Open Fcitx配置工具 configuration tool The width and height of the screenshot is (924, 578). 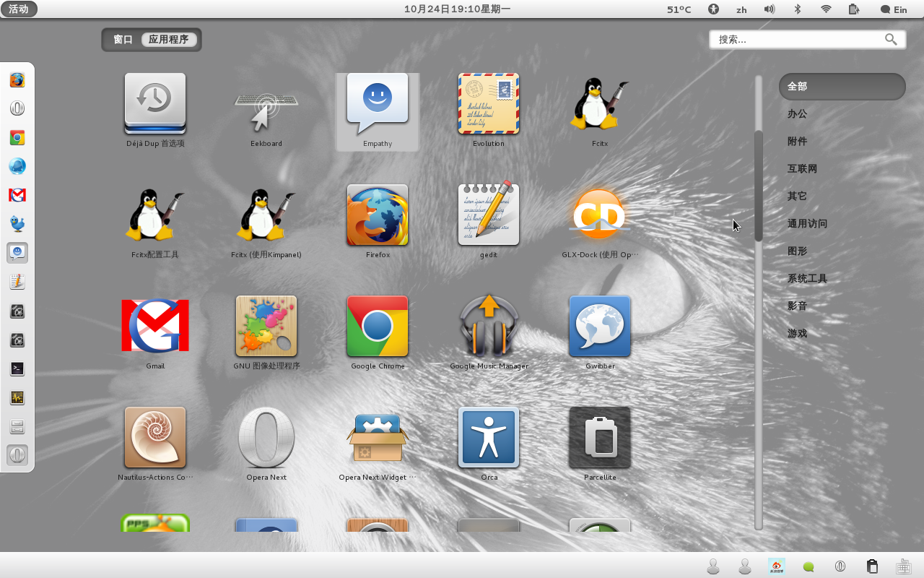tap(155, 215)
